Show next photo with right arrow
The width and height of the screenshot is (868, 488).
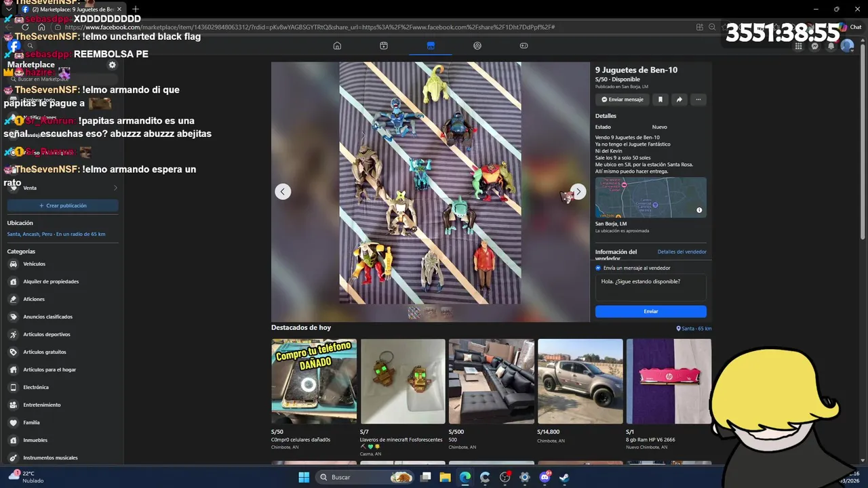(x=577, y=192)
